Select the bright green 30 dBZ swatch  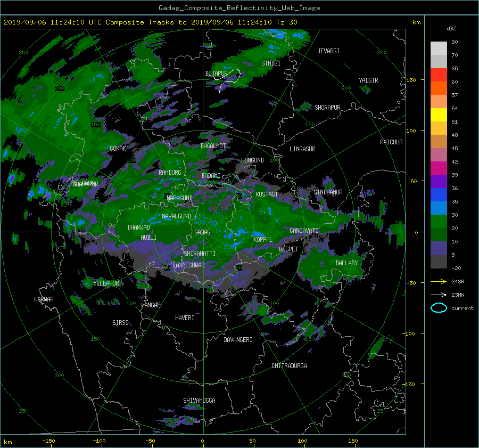pyautogui.click(x=439, y=221)
